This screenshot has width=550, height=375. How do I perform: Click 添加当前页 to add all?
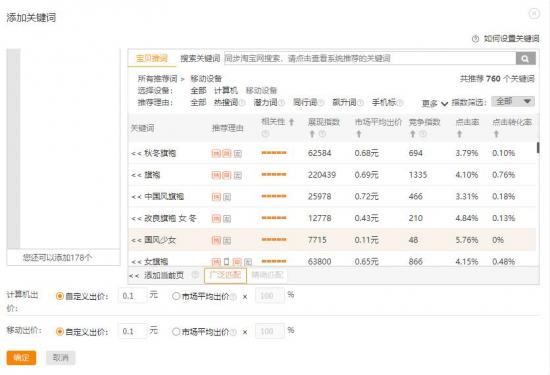point(156,275)
